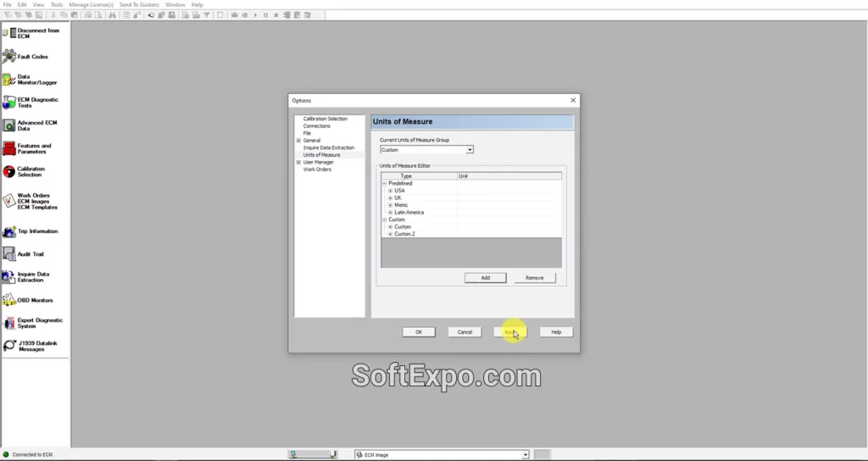Open the Window menu

[x=175, y=4]
